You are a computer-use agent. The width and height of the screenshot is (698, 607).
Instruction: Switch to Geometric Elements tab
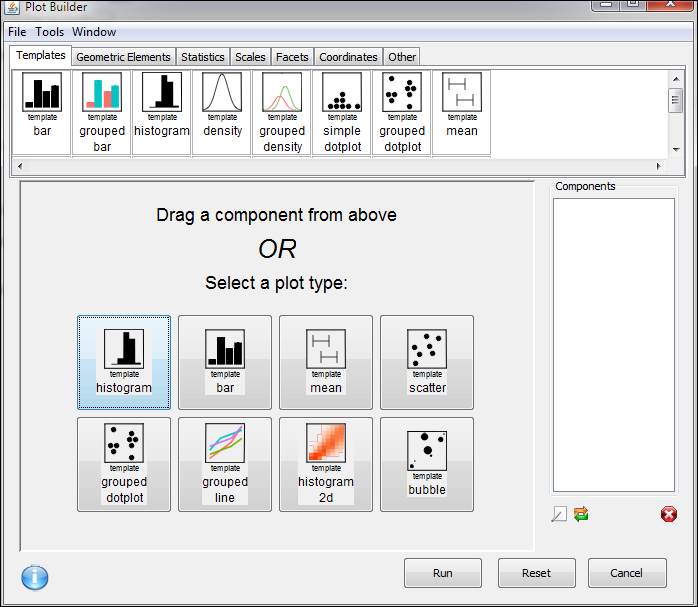click(x=123, y=57)
